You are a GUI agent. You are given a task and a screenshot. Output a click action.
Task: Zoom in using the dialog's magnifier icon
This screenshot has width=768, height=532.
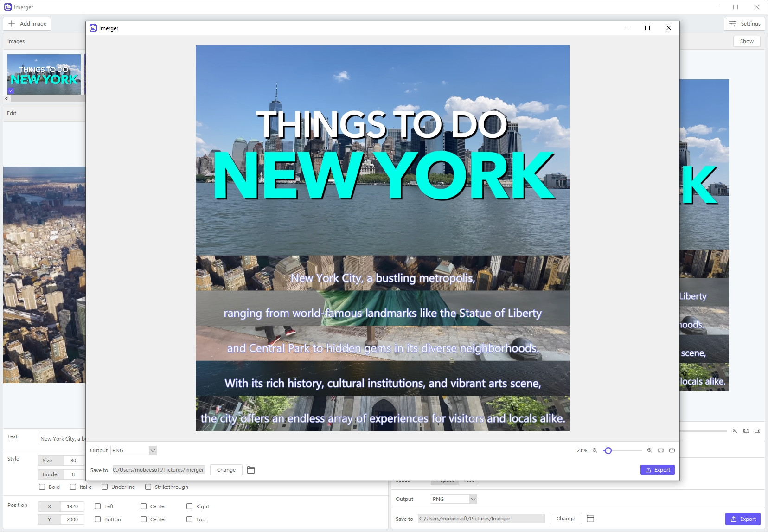click(650, 450)
